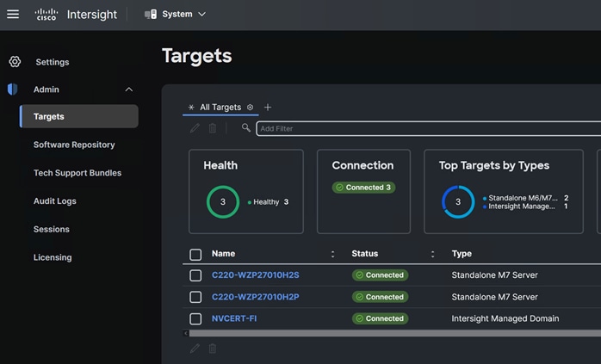Add a new tab with plus icon
Image resolution: width=601 pixels, height=364 pixels.
click(x=268, y=108)
